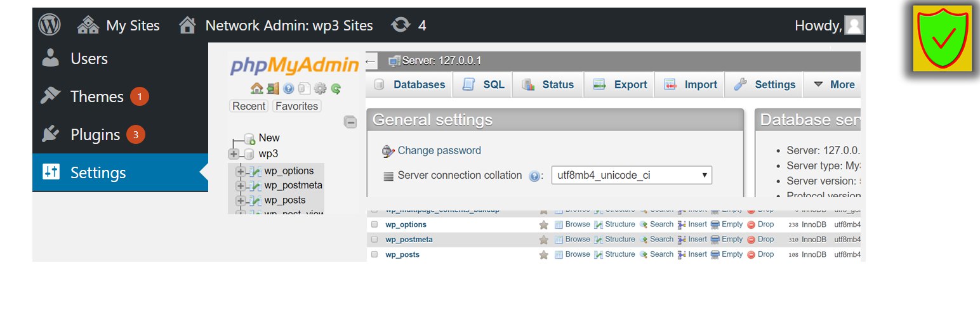This screenshot has height=317, width=980.
Task: Check the wp_posts table row checkbox
Action: pos(374,254)
